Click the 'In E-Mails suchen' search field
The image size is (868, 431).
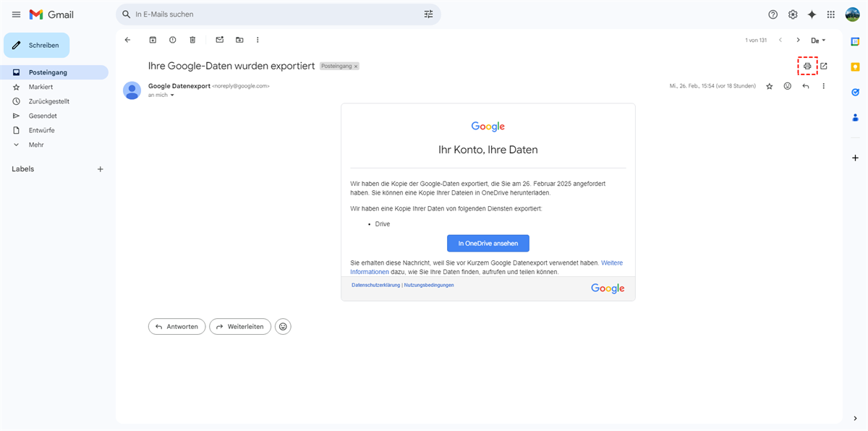click(x=275, y=14)
